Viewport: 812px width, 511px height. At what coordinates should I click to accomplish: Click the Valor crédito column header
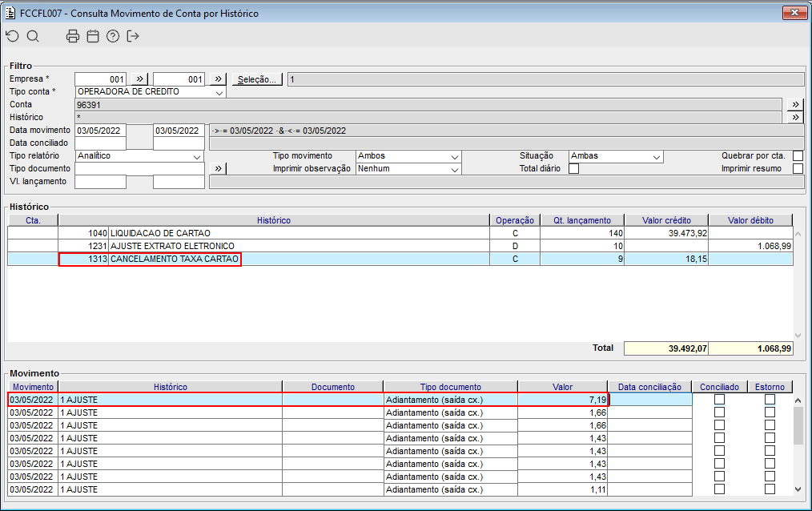tap(666, 220)
